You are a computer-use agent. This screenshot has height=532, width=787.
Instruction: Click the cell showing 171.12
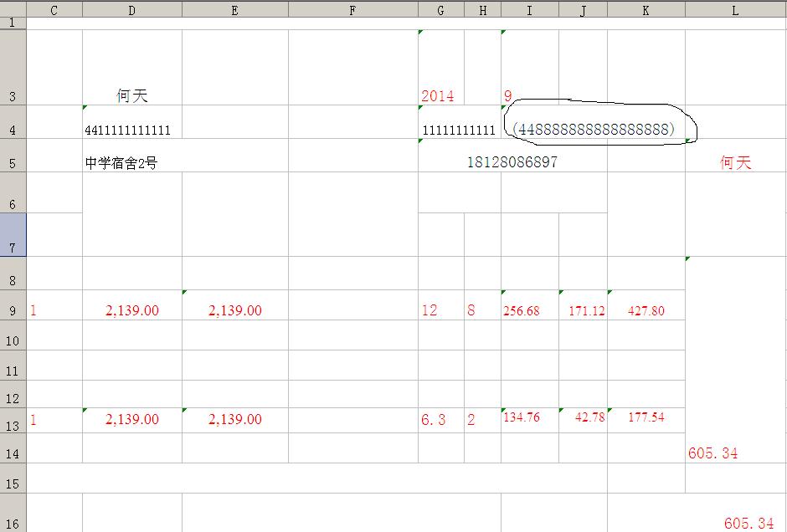click(583, 311)
